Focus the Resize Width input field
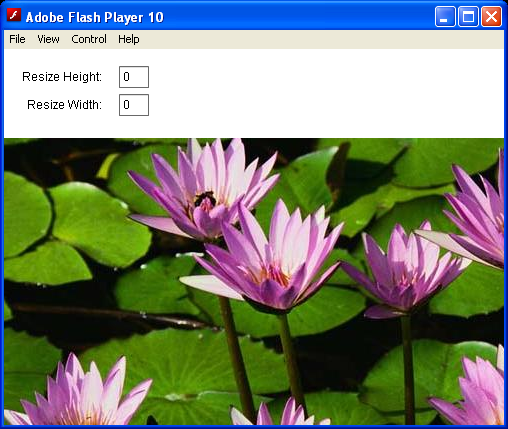508x429 pixels. [134, 105]
